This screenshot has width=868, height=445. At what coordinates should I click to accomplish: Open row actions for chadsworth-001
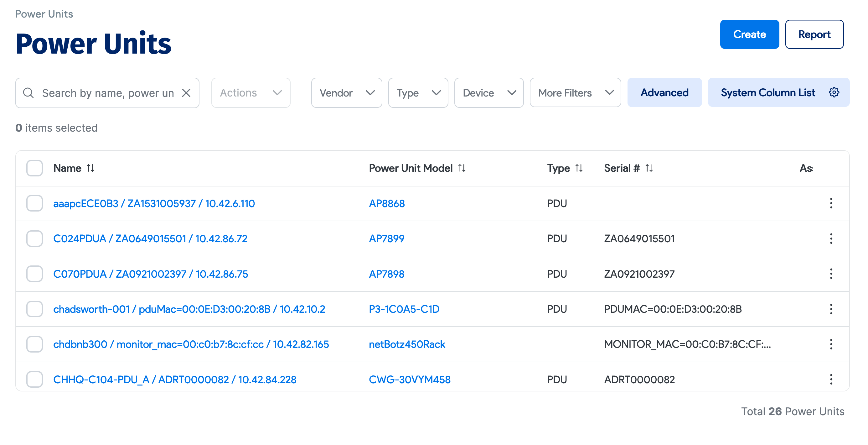(831, 309)
